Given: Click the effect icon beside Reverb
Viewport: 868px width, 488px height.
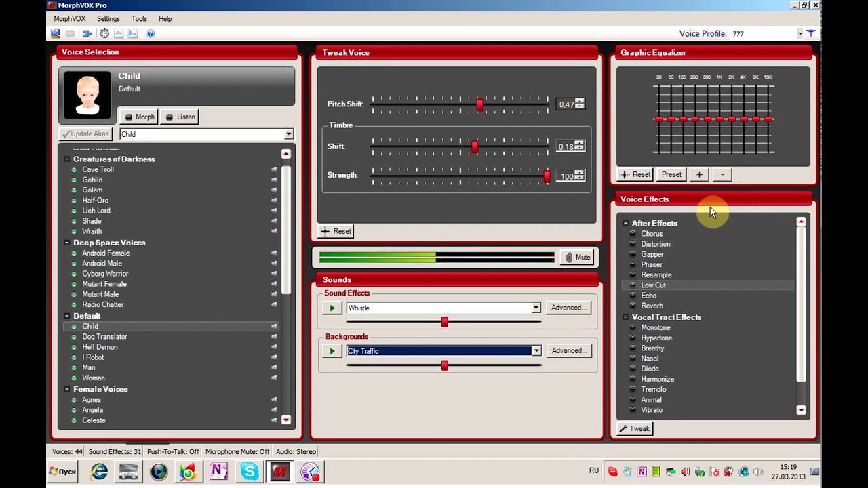Looking at the screenshot, I should (633, 306).
